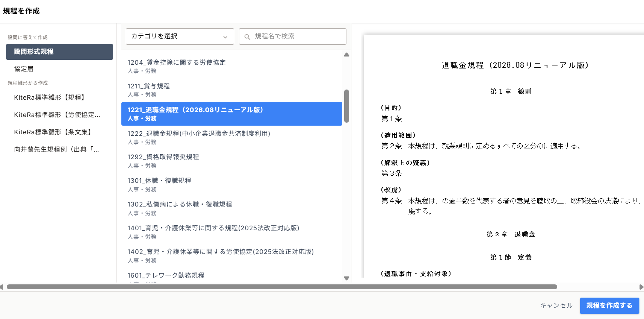This screenshot has width=644, height=319.
Task: Select 1601_テレワーク勤務規程
Action: coord(232,276)
